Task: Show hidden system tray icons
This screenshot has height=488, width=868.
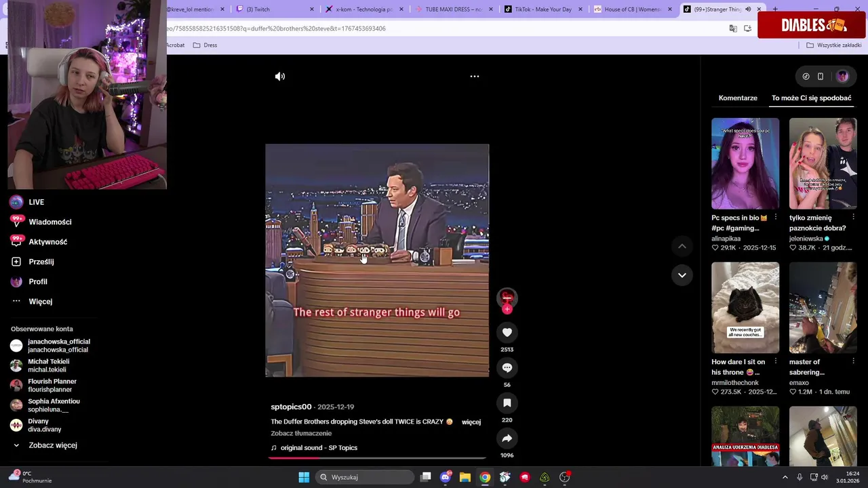Action: (785, 477)
